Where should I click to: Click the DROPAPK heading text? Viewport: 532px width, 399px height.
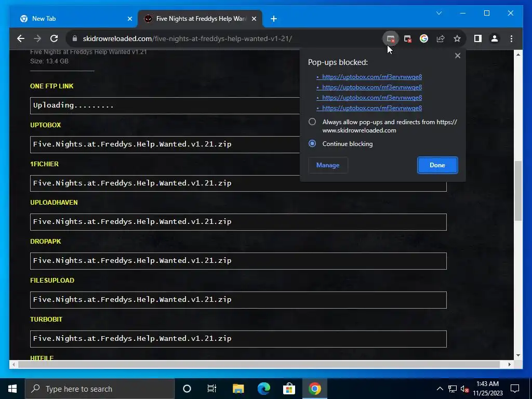pos(46,242)
